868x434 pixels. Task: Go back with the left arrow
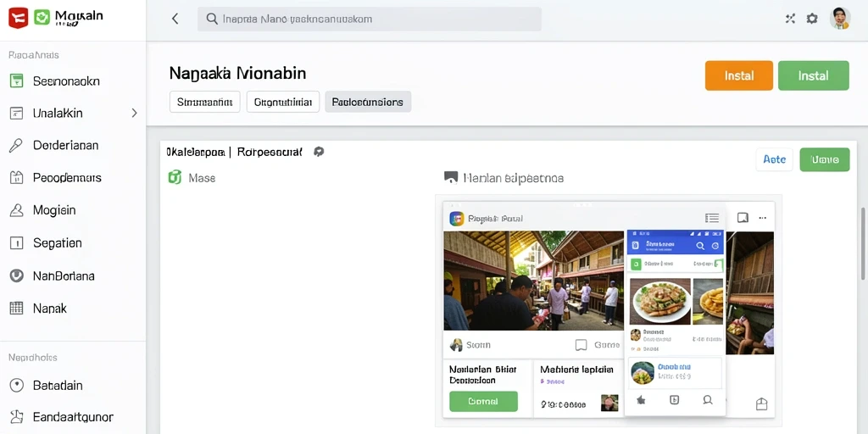(x=175, y=19)
